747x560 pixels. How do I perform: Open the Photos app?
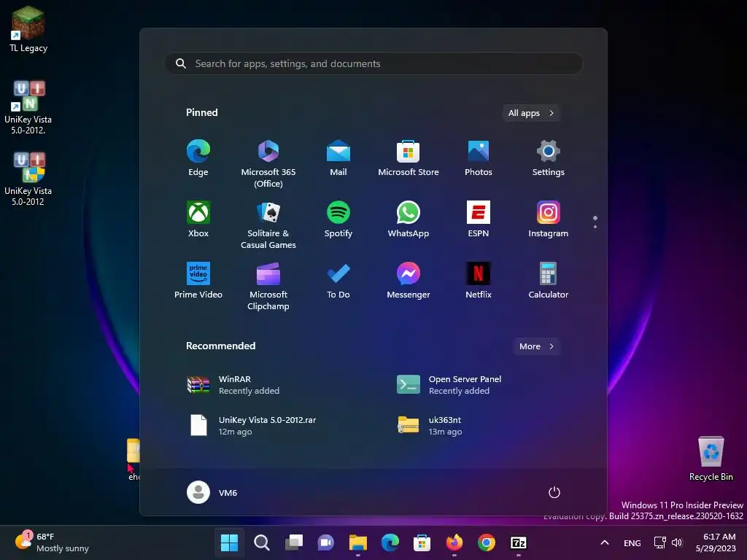pos(479,158)
